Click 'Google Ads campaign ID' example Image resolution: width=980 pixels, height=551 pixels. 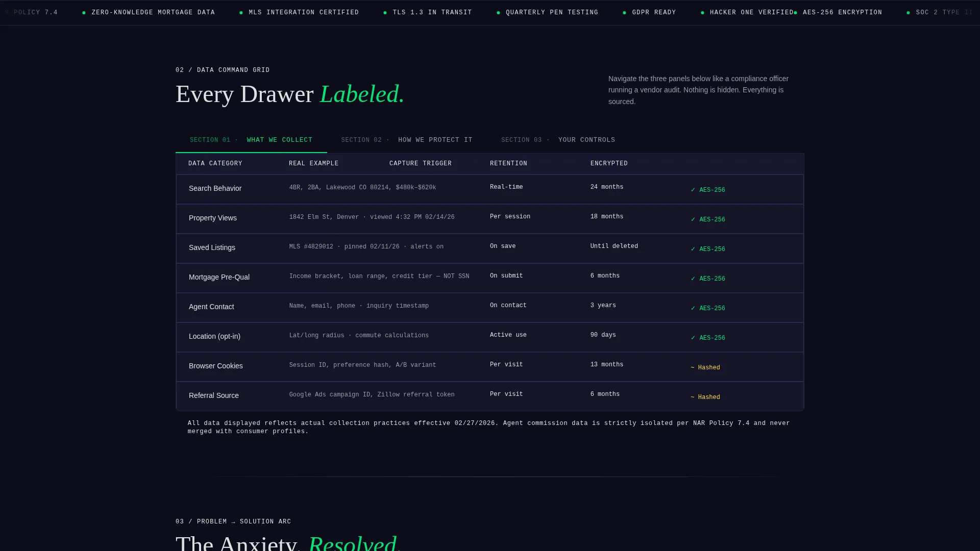pyautogui.click(x=372, y=395)
